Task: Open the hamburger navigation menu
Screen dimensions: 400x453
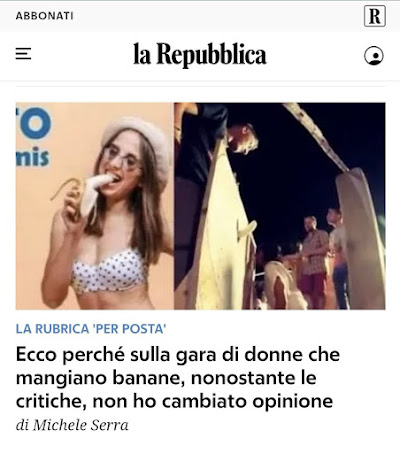Action: (x=23, y=54)
